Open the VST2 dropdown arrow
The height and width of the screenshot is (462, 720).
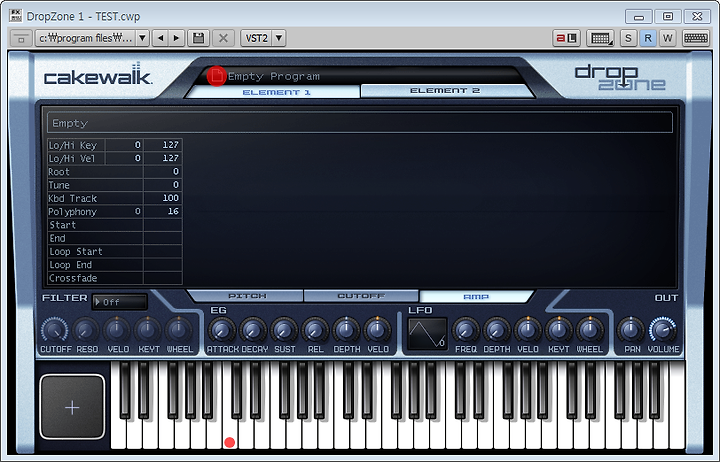[279, 38]
